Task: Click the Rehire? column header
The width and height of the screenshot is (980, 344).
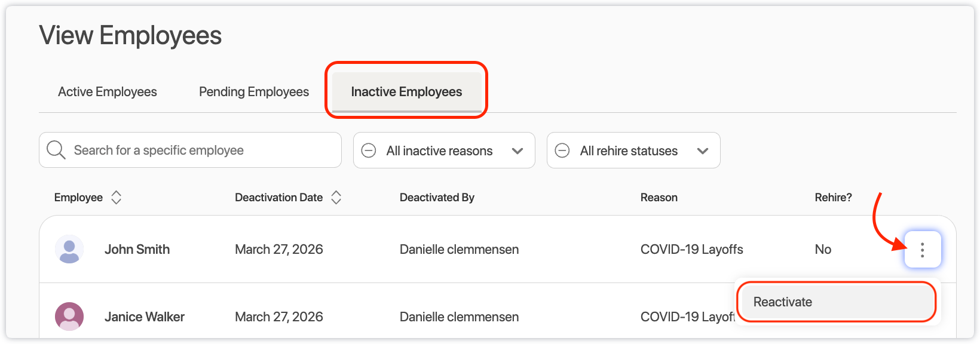Action: pos(833,198)
